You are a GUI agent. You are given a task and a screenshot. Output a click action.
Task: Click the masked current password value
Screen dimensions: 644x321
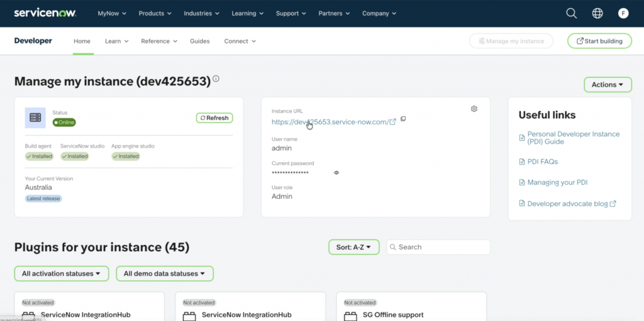pos(290,173)
